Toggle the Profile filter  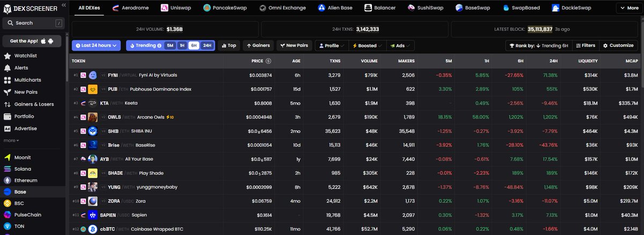coord(331,46)
